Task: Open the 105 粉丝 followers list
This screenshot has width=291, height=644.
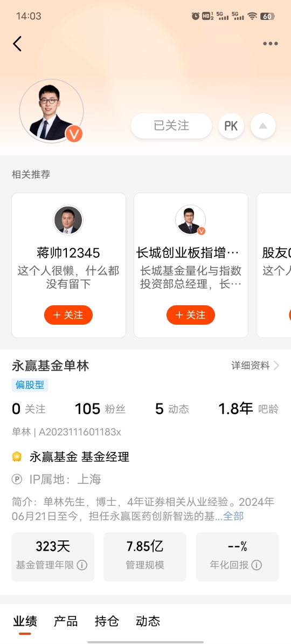Action: pos(100,409)
